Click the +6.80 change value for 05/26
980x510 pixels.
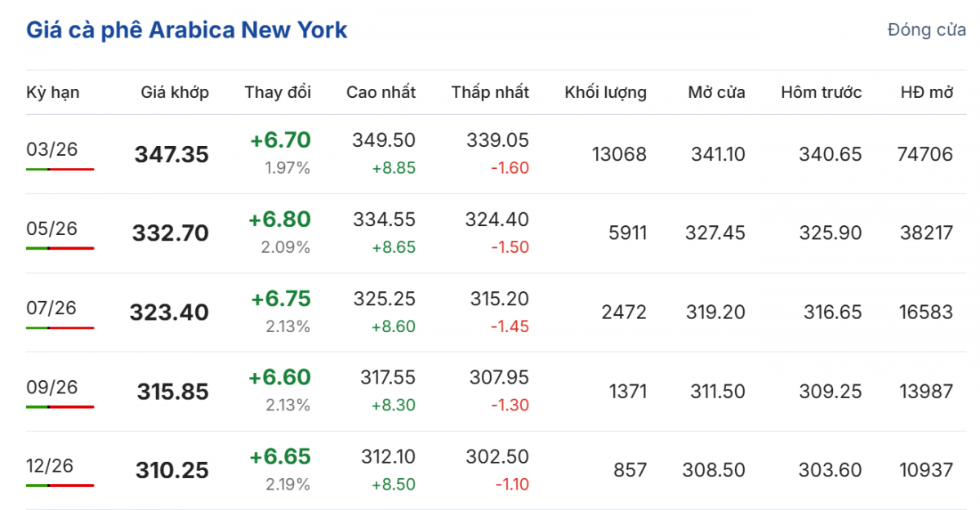[x=280, y=220]
